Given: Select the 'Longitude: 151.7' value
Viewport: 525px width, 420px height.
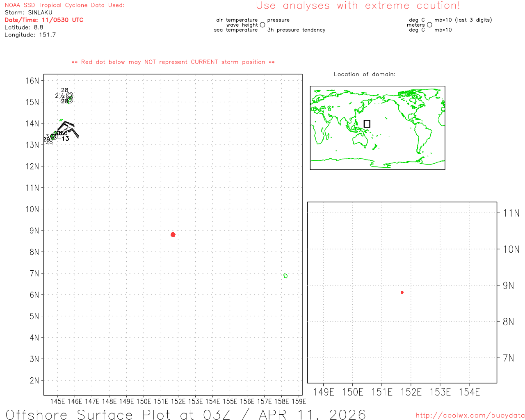Looking at the screenshot, I should pyautogui.click(x=30, y=35).
